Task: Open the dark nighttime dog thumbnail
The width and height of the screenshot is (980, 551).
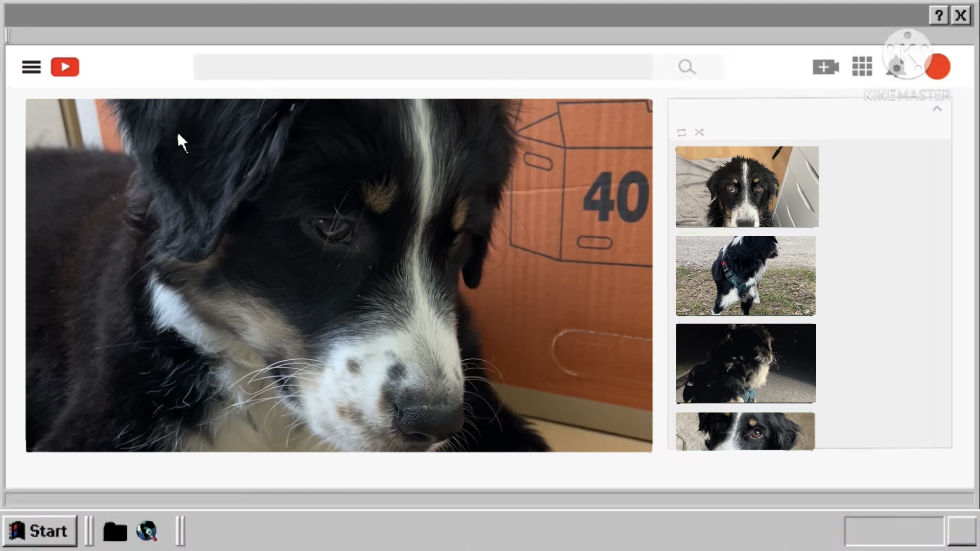Action: point(746,363)
